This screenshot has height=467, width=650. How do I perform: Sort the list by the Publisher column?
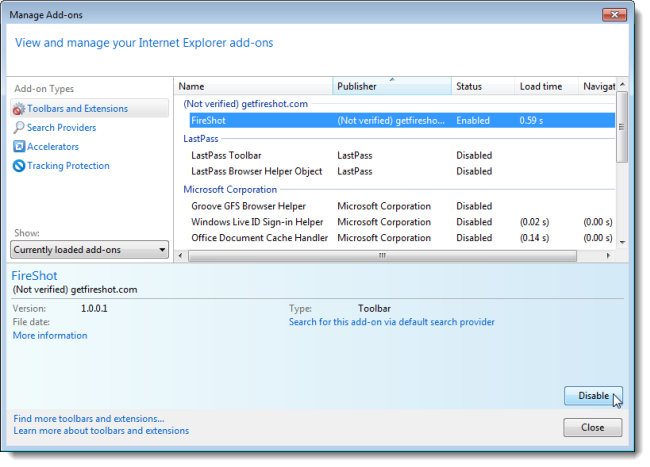coord(392,86)
